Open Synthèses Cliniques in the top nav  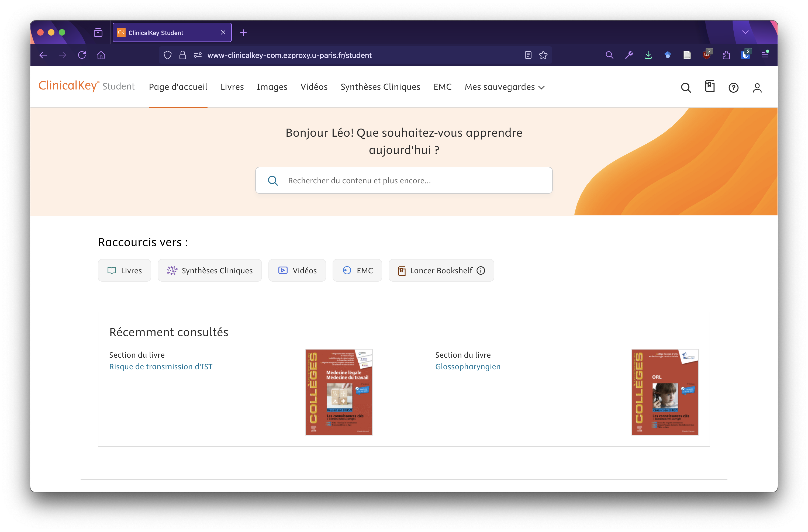(380, 87)
